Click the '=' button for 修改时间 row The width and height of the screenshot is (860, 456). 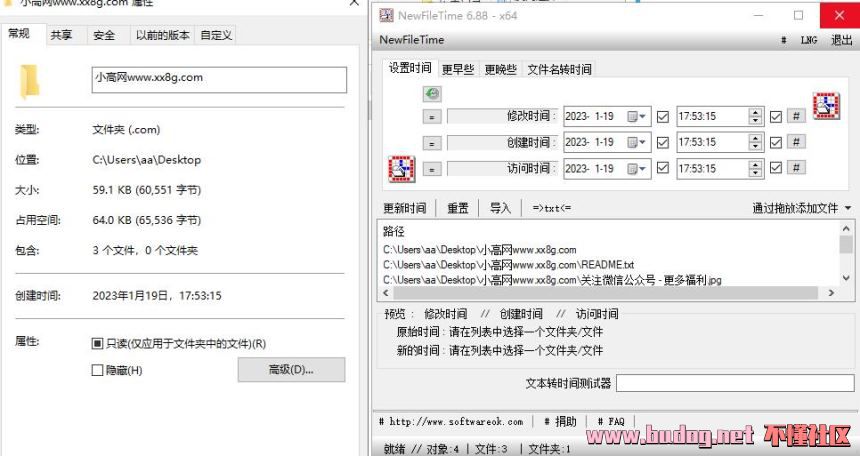coord(432,117)
